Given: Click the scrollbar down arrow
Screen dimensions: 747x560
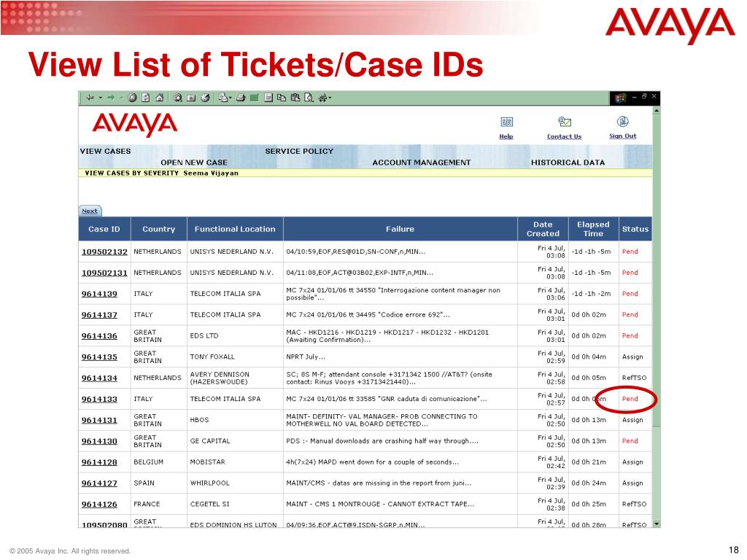Looking at the screenshot, I should (x=657, y=524).
